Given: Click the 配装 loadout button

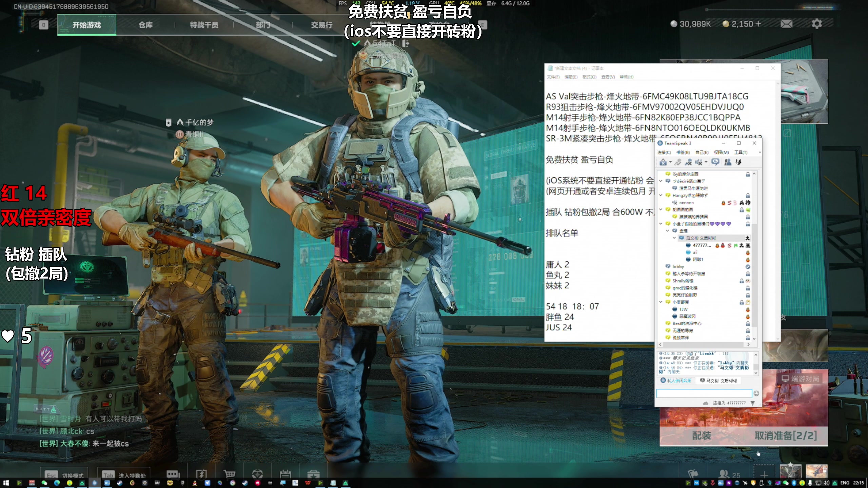Looking at the screenshot, I should coord(702,435).
